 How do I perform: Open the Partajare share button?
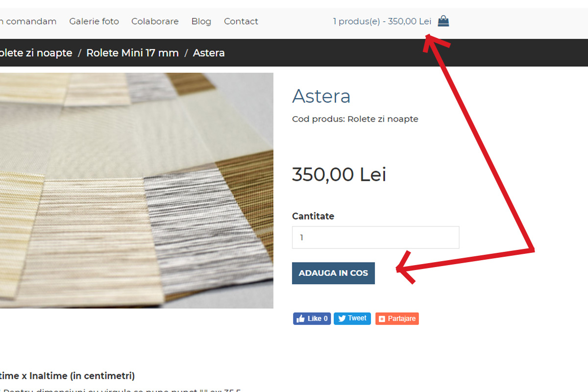(397, 318)
